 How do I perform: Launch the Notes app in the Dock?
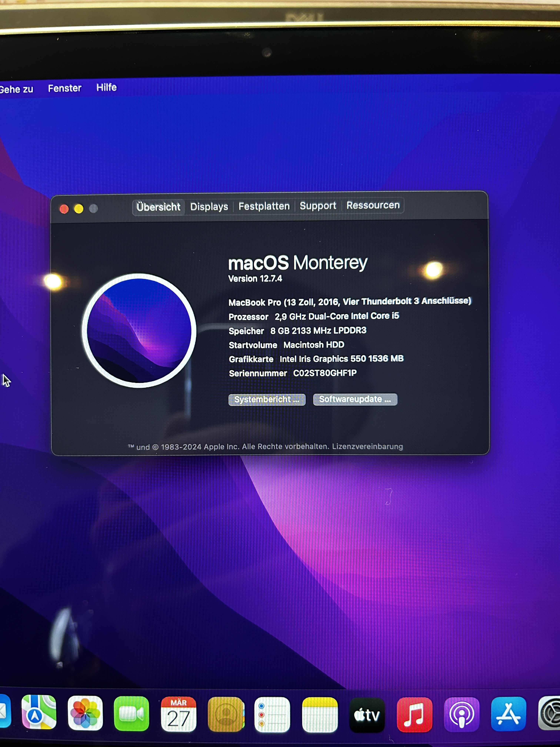point(320,715)
